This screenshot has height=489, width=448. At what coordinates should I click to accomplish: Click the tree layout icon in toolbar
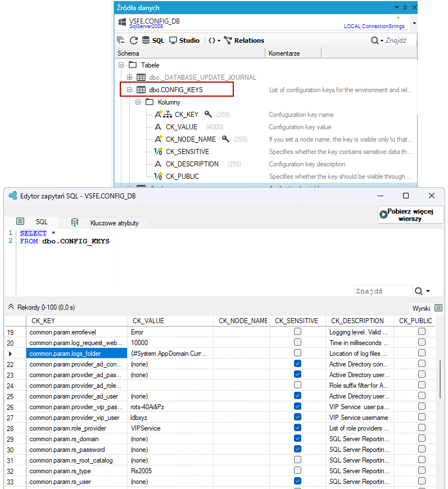click(x=120, y=40)
